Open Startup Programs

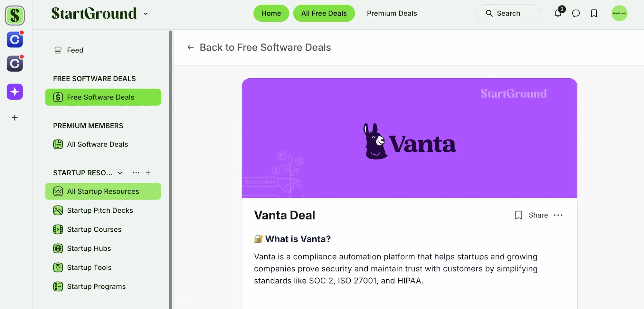[x=96, y=286]
